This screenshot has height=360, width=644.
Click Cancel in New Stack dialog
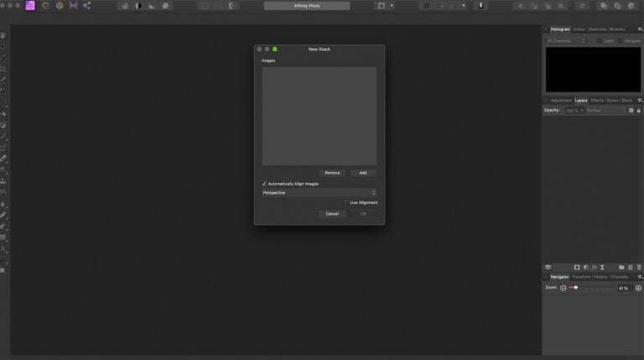[x=332, y=214]
